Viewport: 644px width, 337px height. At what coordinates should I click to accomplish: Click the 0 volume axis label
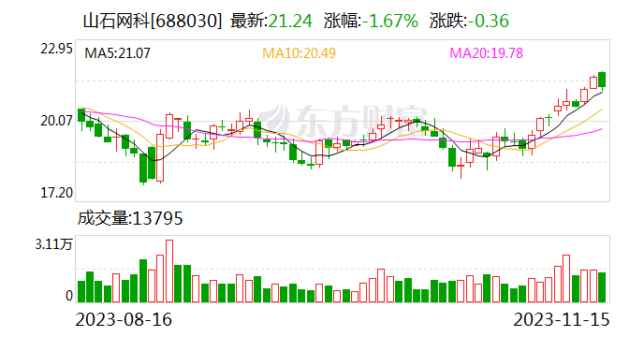pos(69,296)
